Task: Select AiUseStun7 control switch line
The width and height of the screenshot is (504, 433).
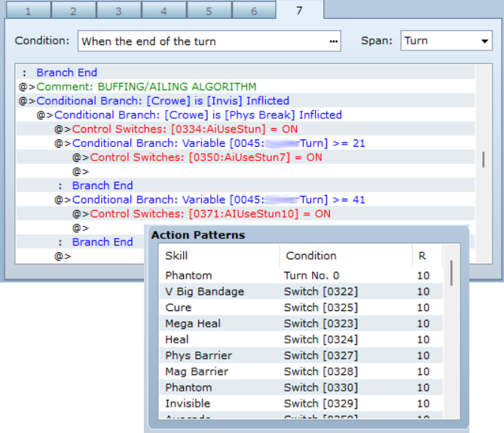Action: click(x=206, y=157)
